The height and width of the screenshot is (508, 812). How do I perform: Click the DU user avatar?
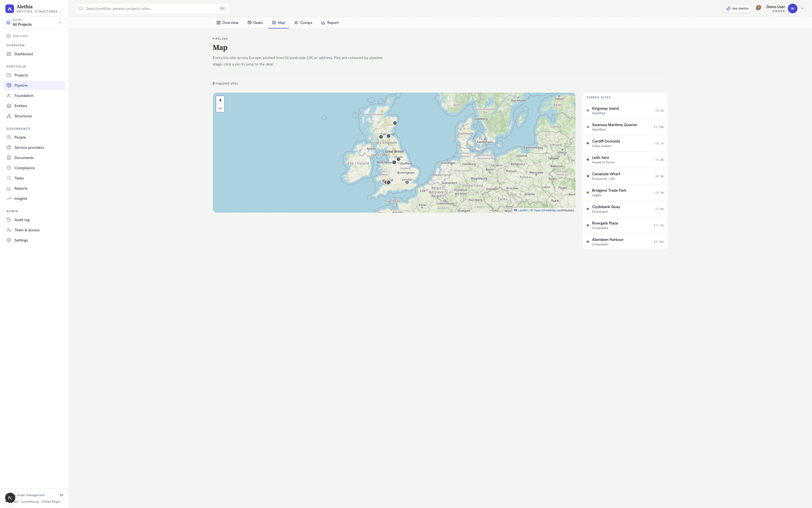(x=793, y=8)
